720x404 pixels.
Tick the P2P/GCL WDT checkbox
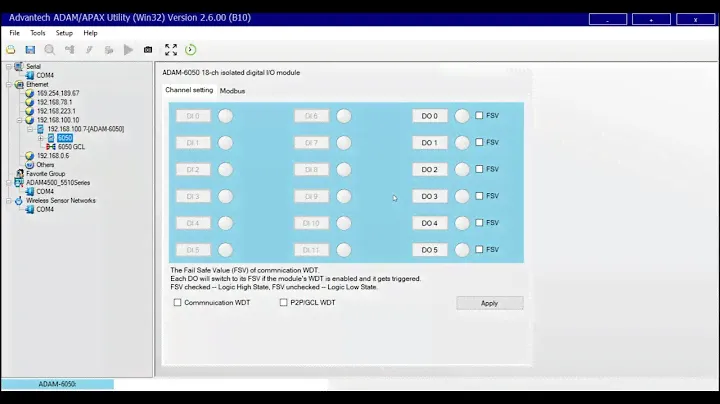(x=284, y=302)
